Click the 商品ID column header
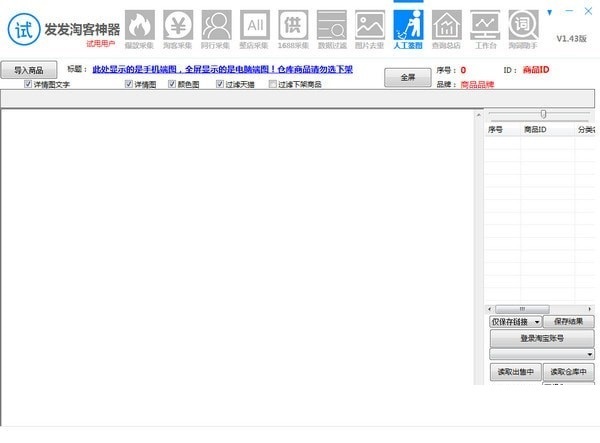The image size is (600, 443). coord(547,130)
